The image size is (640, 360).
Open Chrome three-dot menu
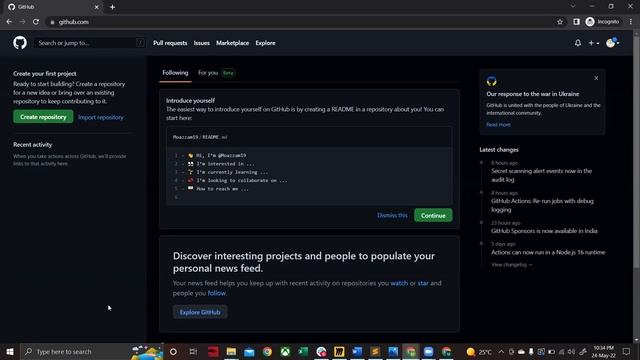(631, 22)
